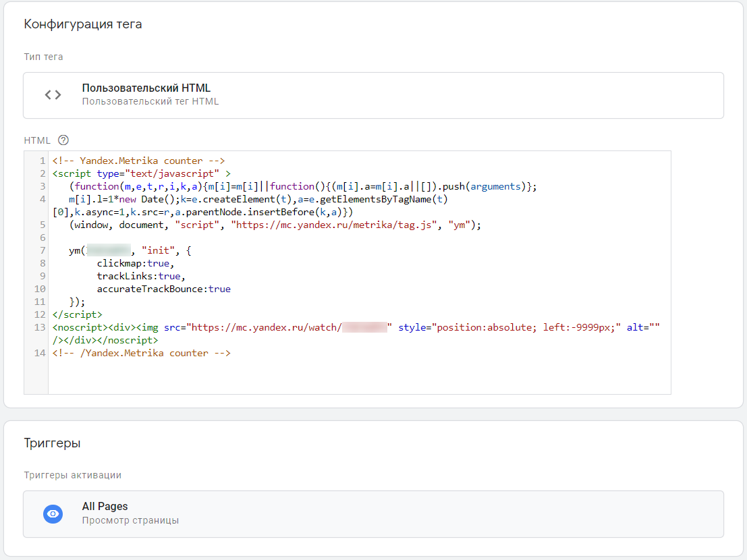Click the opening Yandex.Metrika counter comment
This screenshot has height=560, width=747.
[x=138, y=161]
